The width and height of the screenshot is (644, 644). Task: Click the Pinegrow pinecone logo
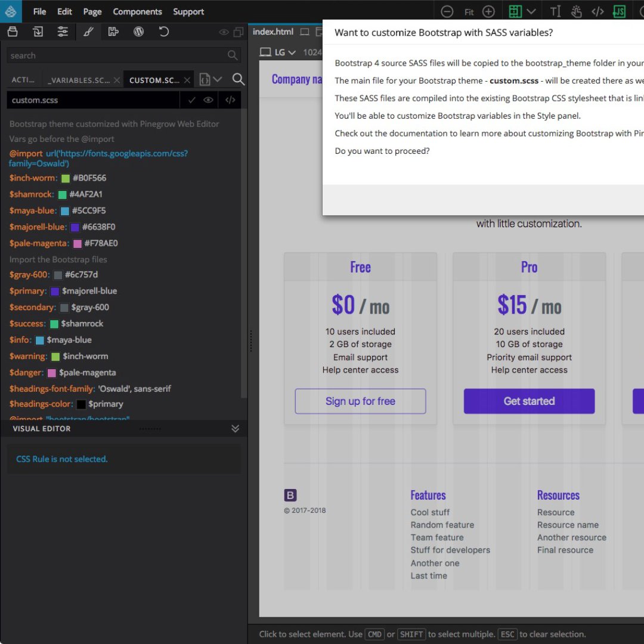coord(11,11)
